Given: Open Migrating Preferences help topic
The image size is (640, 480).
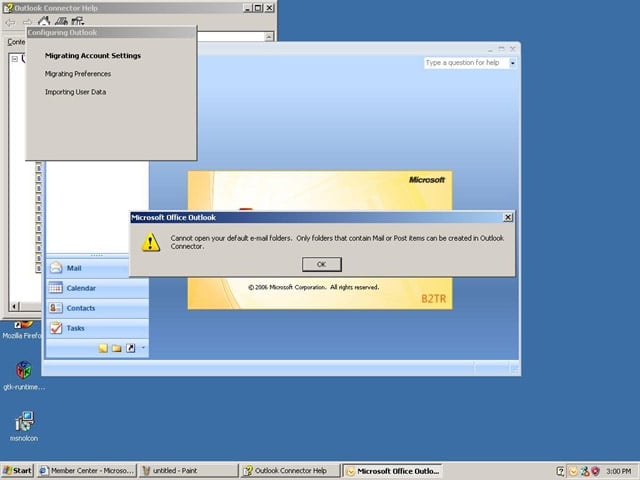Looking at the screenshot, I should click(78, 74).
